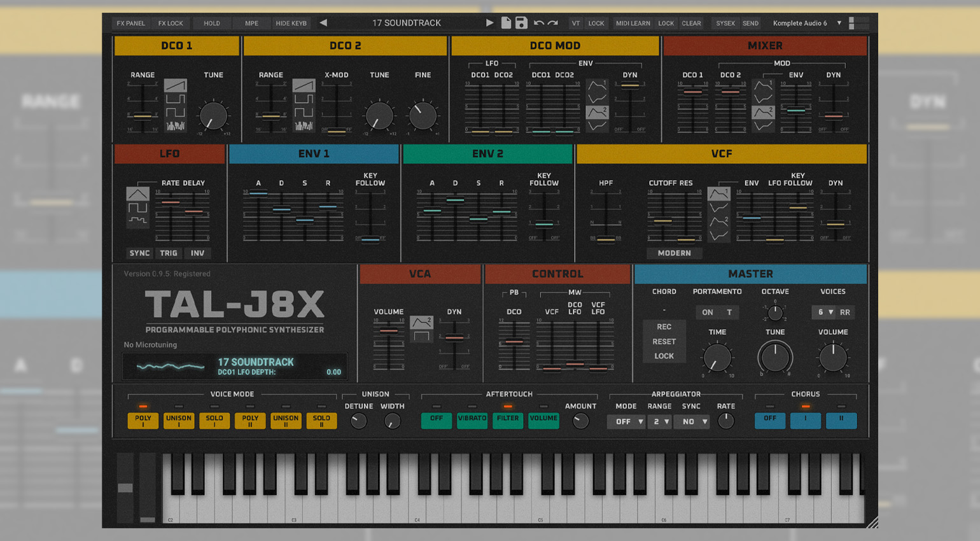Select VCA gate envelope shape icon

421,335
